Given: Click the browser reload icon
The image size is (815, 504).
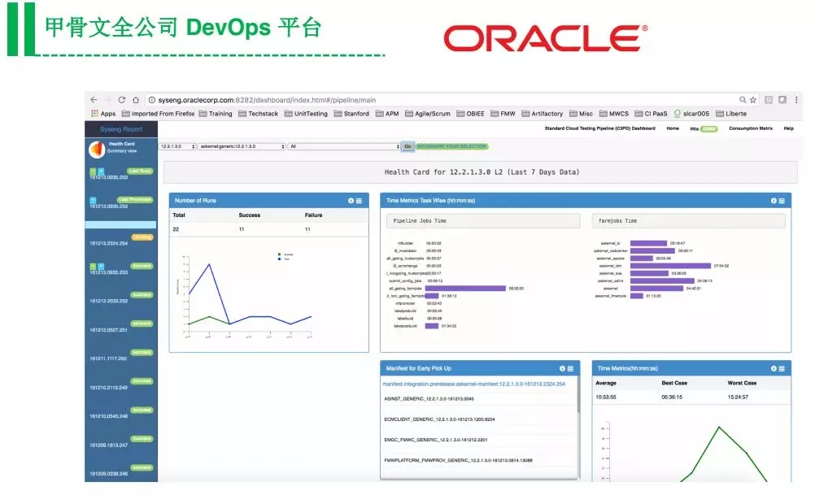Looking at the screenshot, I should click(122, 100).
